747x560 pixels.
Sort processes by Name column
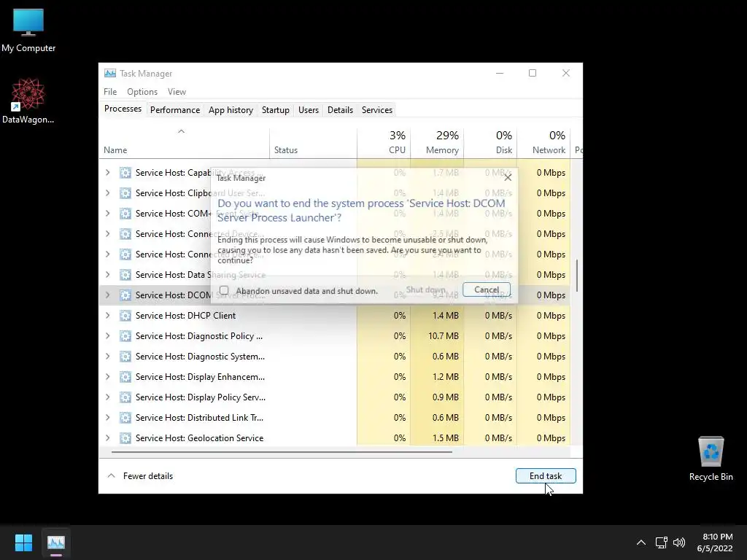(184, 144)
